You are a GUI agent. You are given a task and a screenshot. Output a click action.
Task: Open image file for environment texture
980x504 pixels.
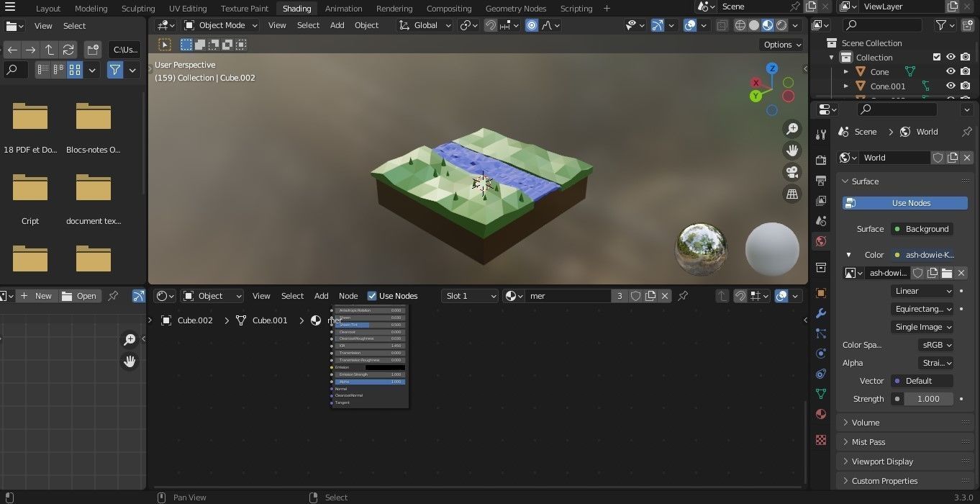pos(947,273)
